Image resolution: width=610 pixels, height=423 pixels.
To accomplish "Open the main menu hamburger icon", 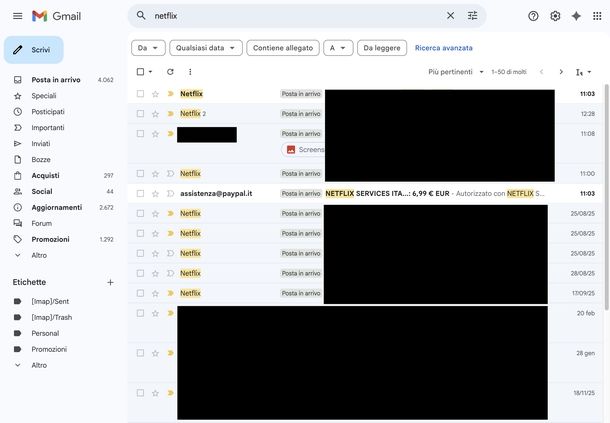I will 18,16.
